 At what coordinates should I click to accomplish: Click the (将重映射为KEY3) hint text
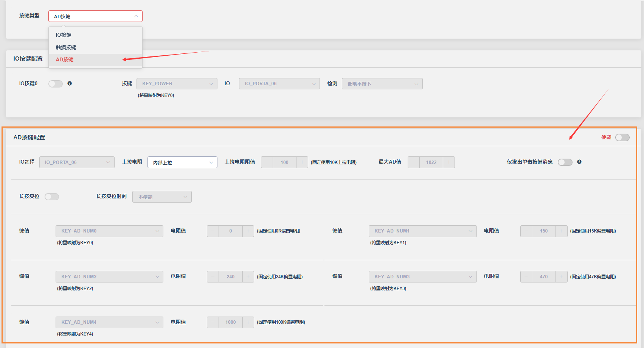[388, 289]
